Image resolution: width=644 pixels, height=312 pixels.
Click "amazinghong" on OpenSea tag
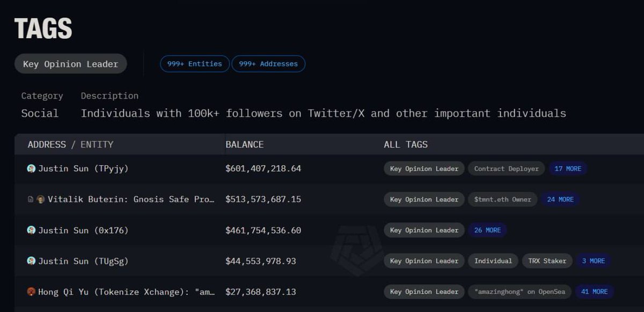click(x=520, y=292)
